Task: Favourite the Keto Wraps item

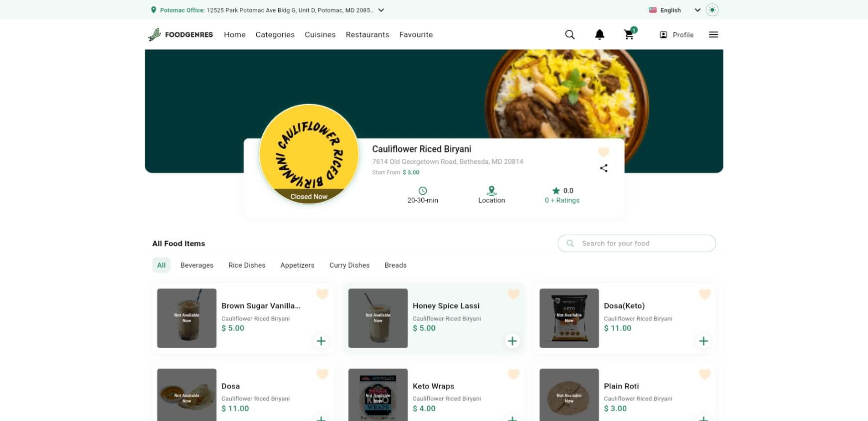Action: tap(514, 374)
